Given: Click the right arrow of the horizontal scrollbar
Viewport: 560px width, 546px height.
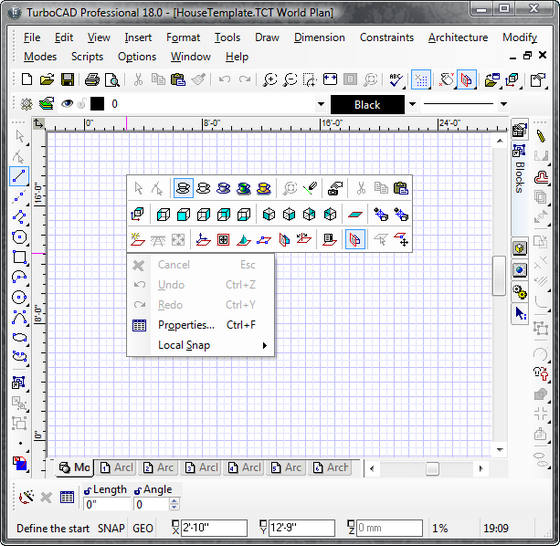Looking at the screenshot, I should coord(481,468).
